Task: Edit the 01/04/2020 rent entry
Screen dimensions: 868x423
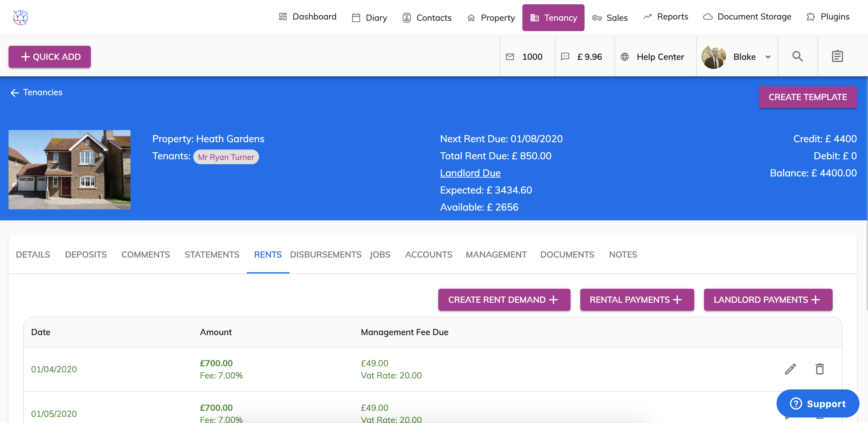Action: 790,369
